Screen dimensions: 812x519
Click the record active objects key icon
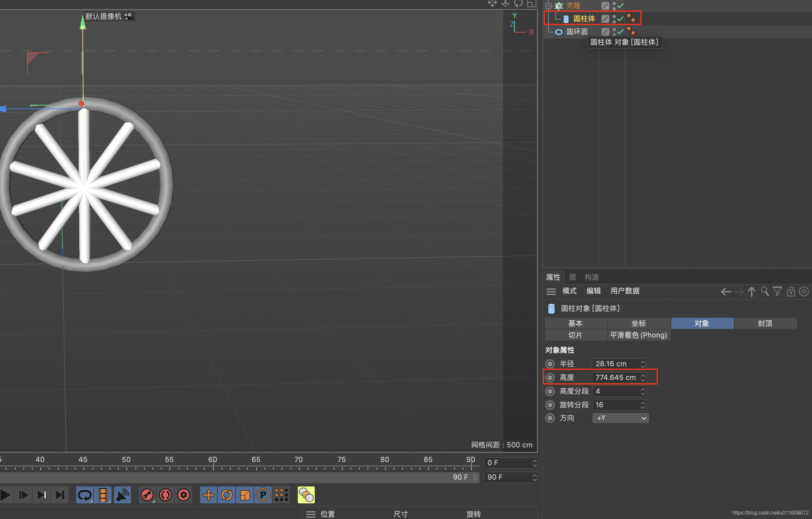pos(147,495)
